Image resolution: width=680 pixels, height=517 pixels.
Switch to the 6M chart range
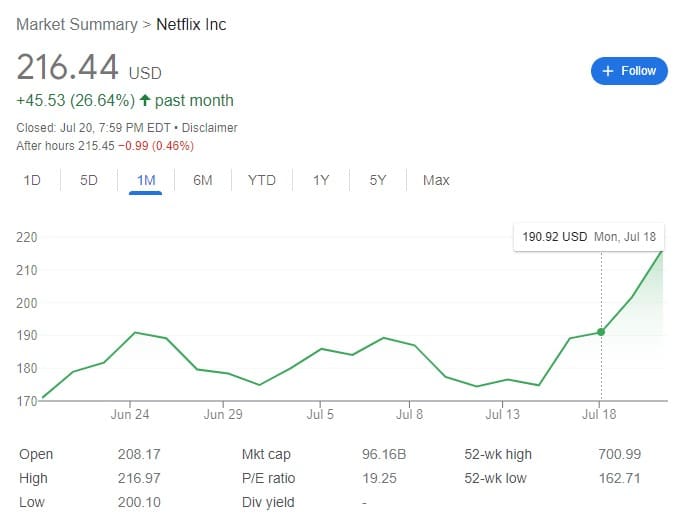203,180
